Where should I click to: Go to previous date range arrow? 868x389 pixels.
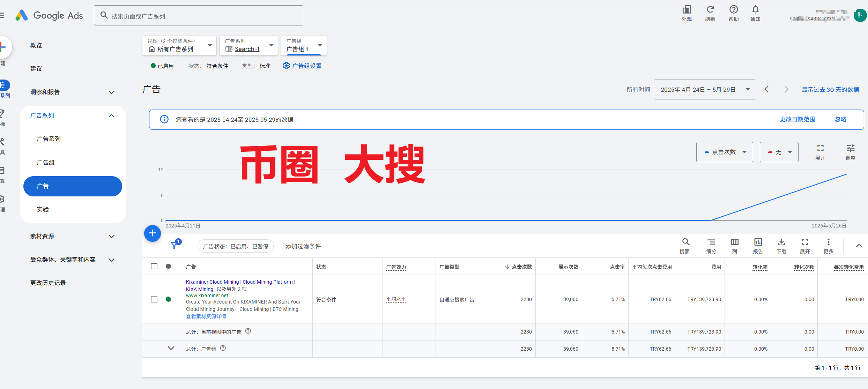(766, 89)
